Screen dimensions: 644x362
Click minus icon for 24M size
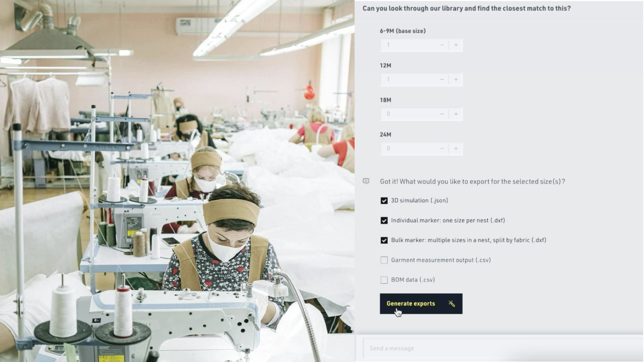point(442,148)
